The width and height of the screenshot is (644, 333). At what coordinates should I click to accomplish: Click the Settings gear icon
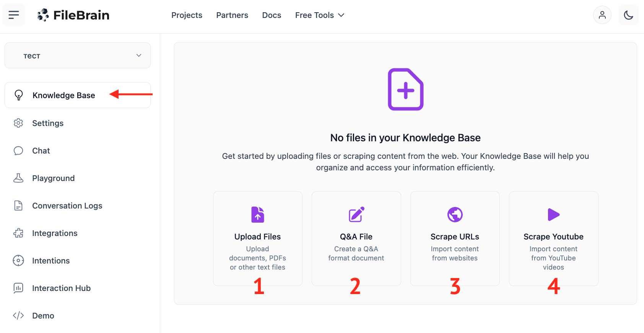[18, 123]
